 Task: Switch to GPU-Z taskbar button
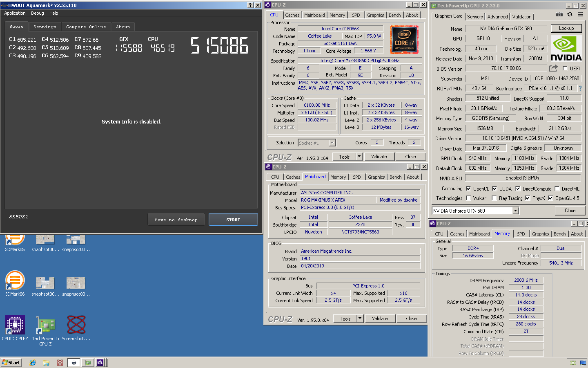[x=88, y=363]
